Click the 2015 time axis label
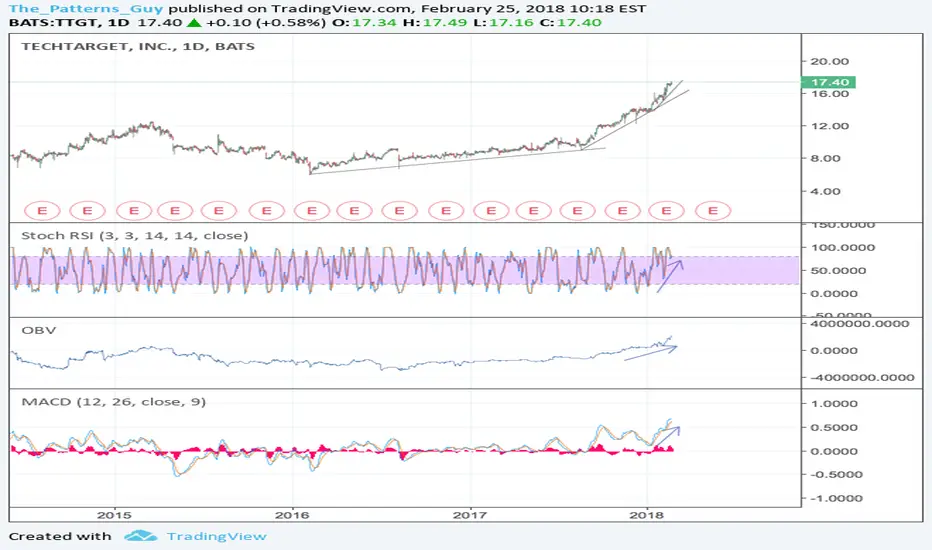This screenshot has width=932, height=550. [114, 515]
